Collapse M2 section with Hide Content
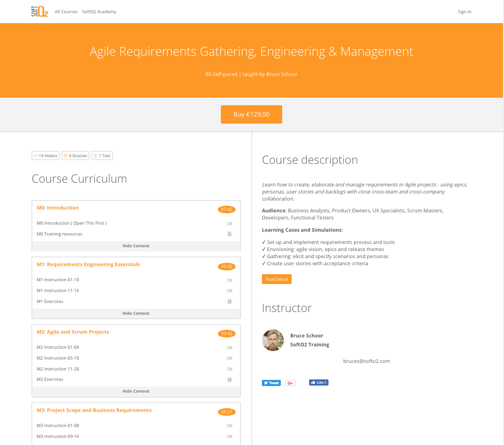Screen dimensions: 504x445 [x=136, y=391]
